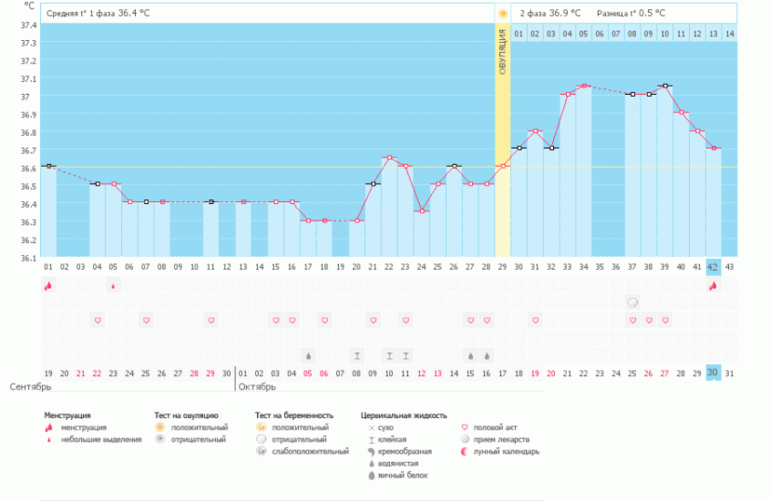
Task: Click the 'прием лекарств' legend icon
Action: (465, 440)
